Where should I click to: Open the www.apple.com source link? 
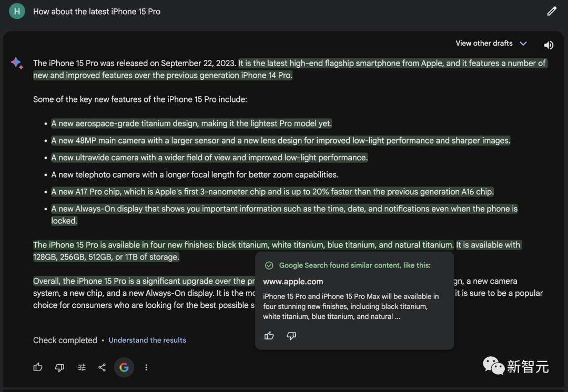[293, 282]
